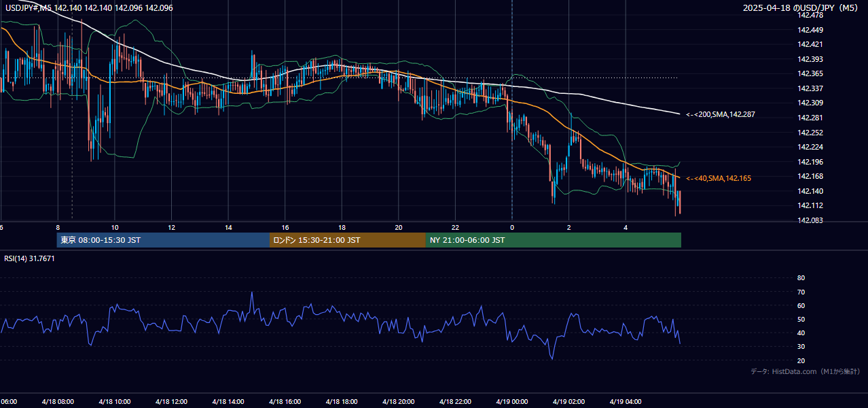Click hour tick 22 under the price chart
This screenshot has width=868, height=408.
pyautogui.click(x=455, y=227)
